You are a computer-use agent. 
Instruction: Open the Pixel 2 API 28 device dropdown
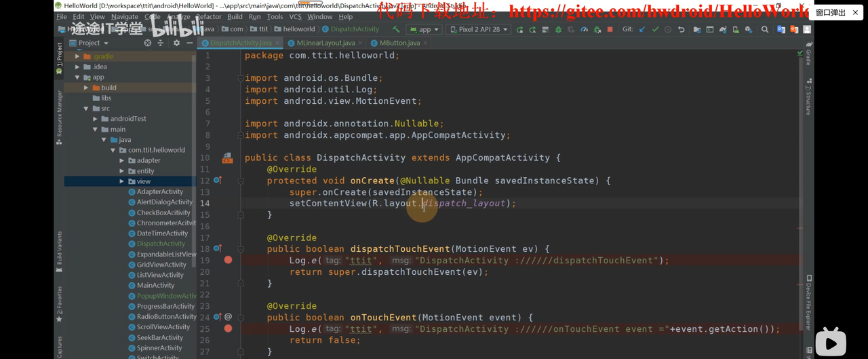point(478,29)
